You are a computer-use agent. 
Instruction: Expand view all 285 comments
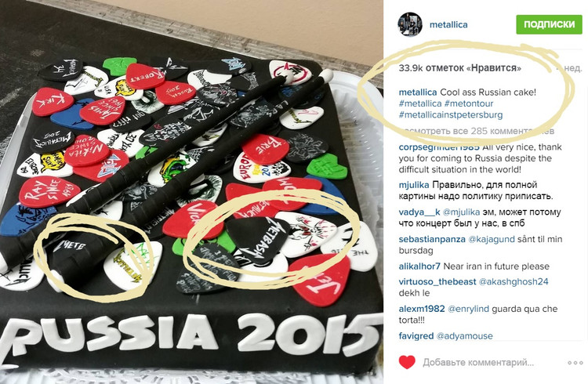click(476, 131)
